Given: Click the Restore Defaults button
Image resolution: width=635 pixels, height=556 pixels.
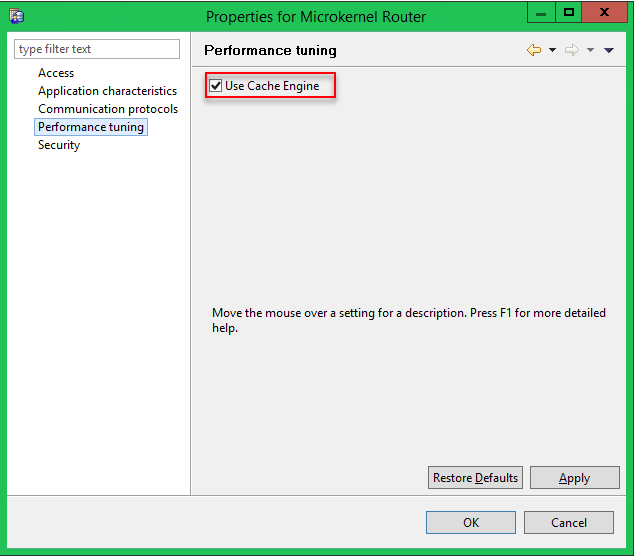Looking at the screenshot, I should click(x=475, y=478).
